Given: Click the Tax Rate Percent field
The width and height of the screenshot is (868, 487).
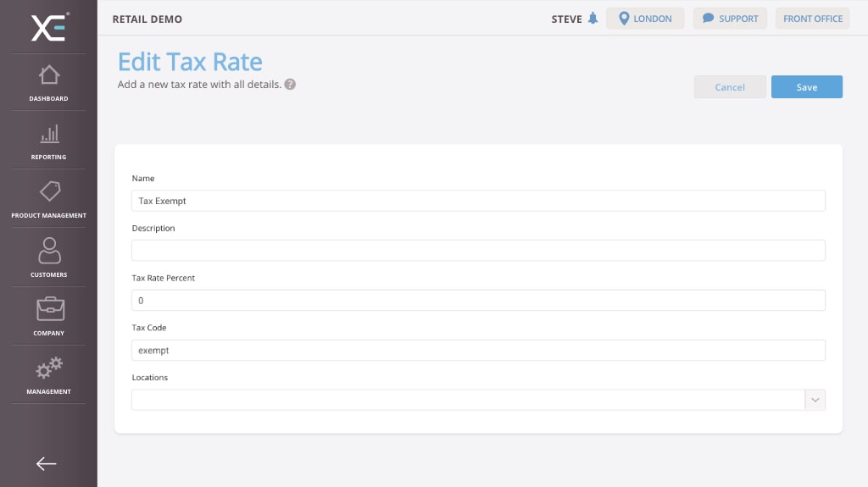Looking at the screenshot, I should [x=478, y=301].
